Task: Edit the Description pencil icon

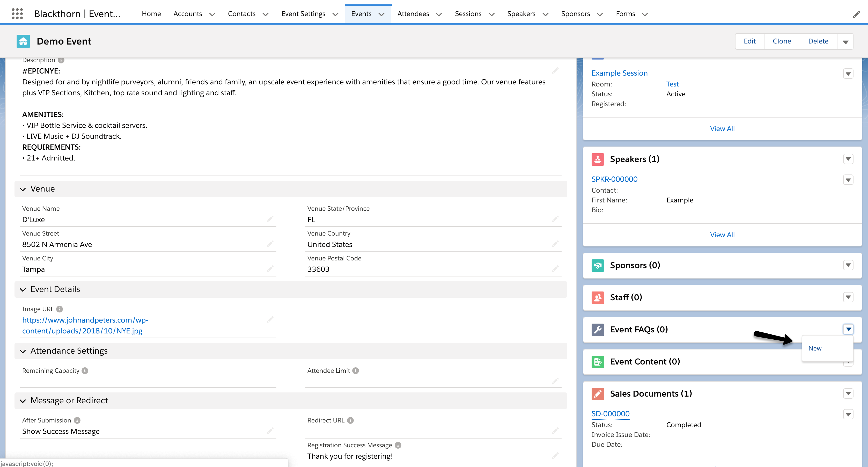Action: [555, 70]
